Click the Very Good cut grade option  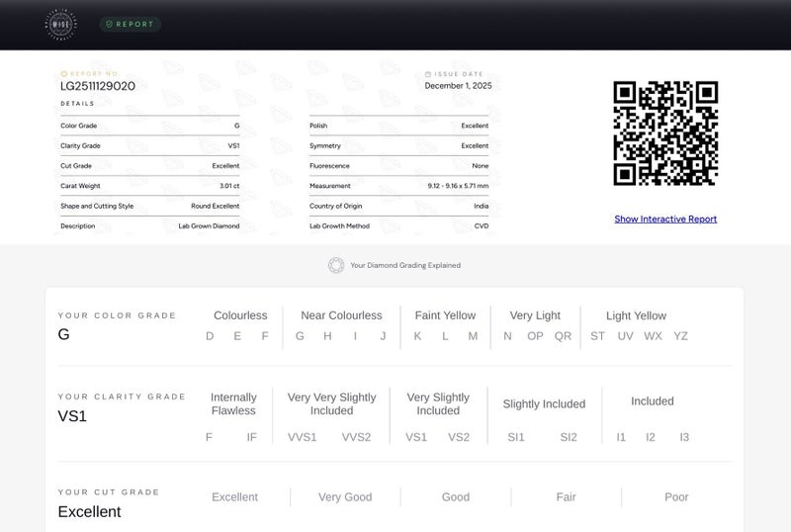tap(345, 497)
